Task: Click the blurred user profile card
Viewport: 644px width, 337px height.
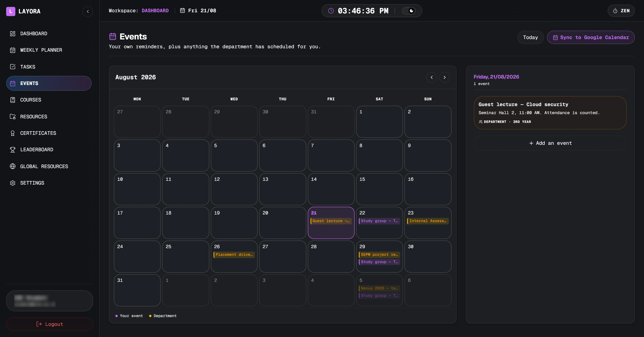Action: 49,301
